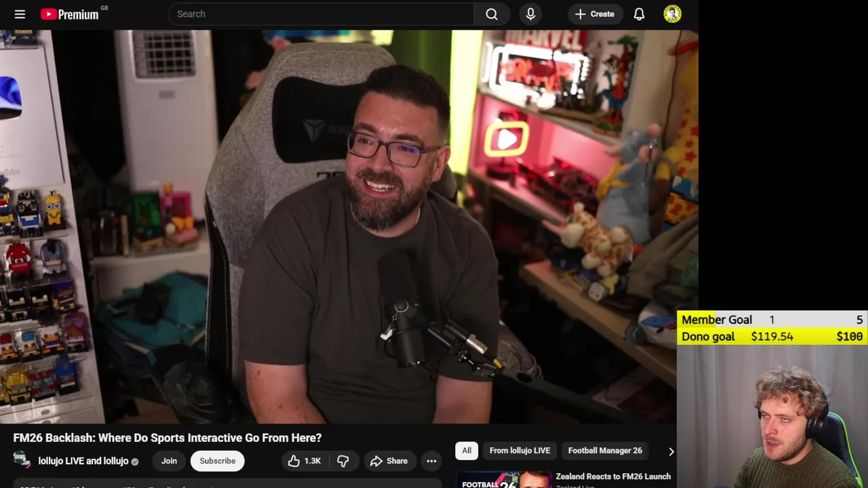Open more actions three-dot menu
This screenshot has height=488, width=868.
coord(431,461)
